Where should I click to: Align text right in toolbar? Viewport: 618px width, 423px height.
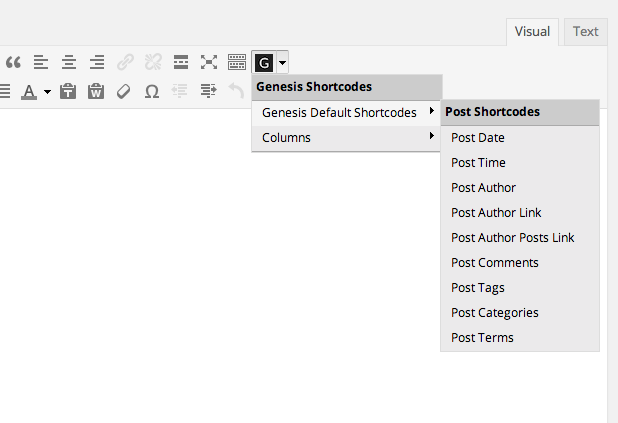tap(97, 62)
